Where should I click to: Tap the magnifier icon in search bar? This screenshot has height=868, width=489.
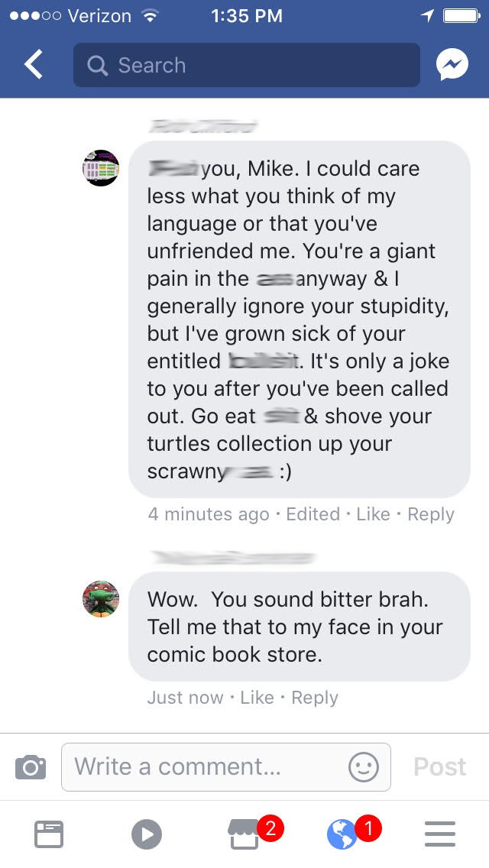coord(97,66)
